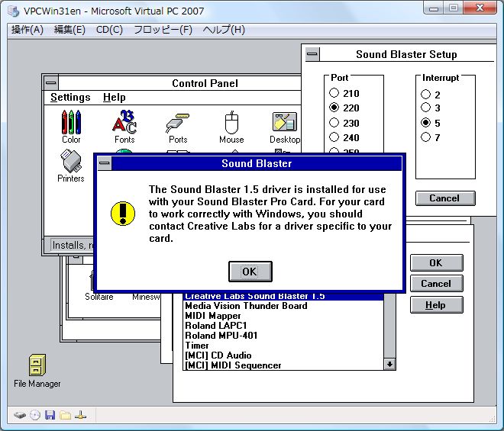
Task: Open the Sound Blaster Setup system menu
Action: [312, 54]
